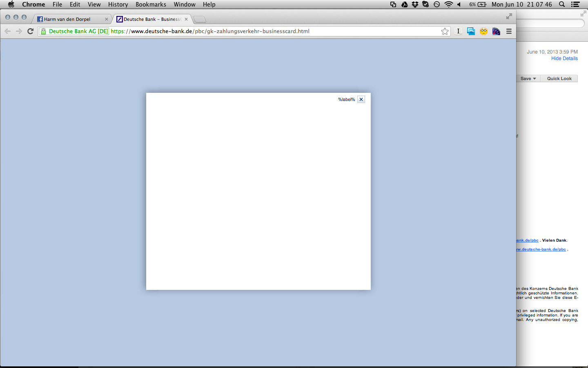This screenshot has width=588, height=368.
Task: Open the Chrome hamburger menu
Action: [x=509, y=31]
